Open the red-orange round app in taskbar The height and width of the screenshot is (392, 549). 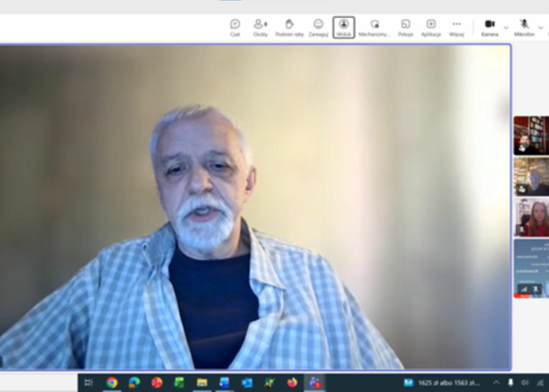click(x=157, y=383)
